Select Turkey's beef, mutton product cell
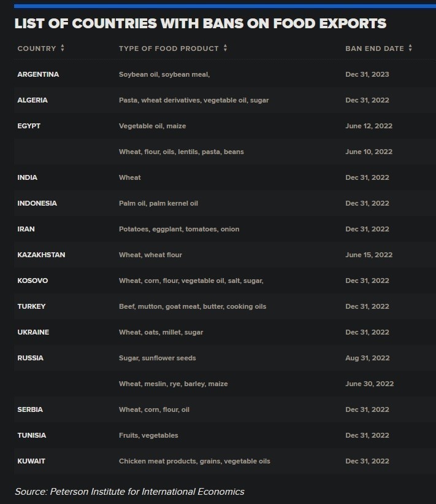The image size is (436, 504). (x=192, y=306)
